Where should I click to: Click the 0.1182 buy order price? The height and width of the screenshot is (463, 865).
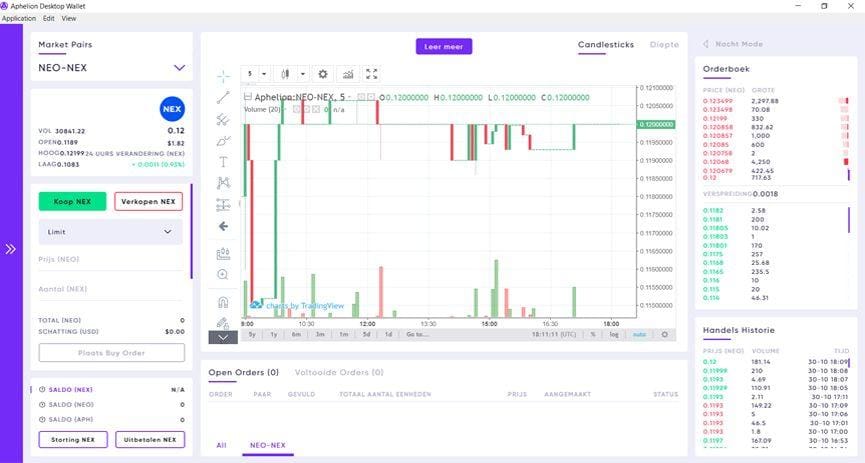point(713,210)
